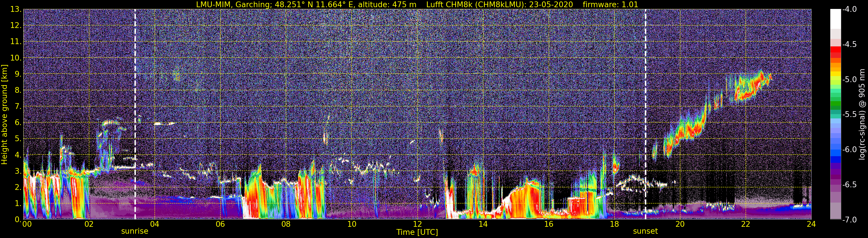Click the height axis tick '10.'
This screenshot has width=868, height=238.
tap(16, 58)
